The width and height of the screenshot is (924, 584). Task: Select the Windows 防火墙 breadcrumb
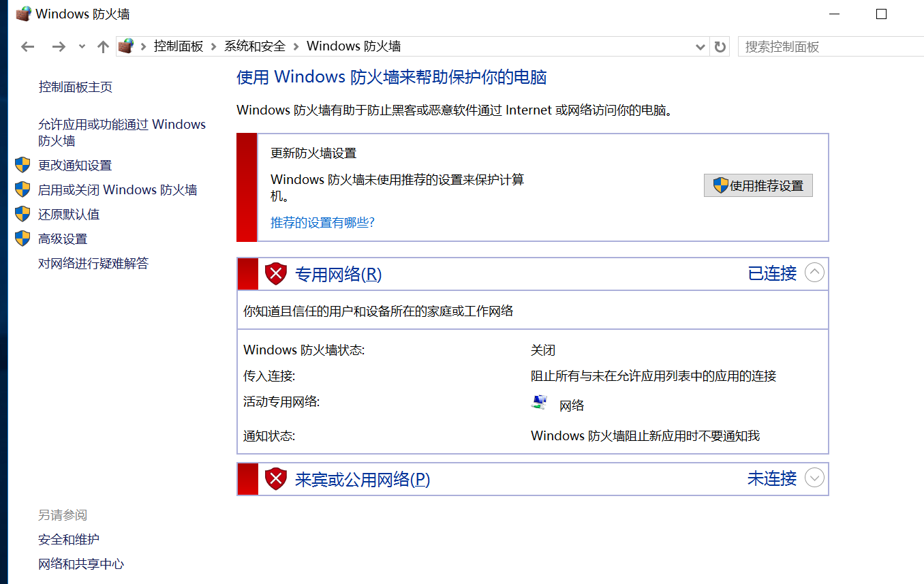(x=354, y=46)
